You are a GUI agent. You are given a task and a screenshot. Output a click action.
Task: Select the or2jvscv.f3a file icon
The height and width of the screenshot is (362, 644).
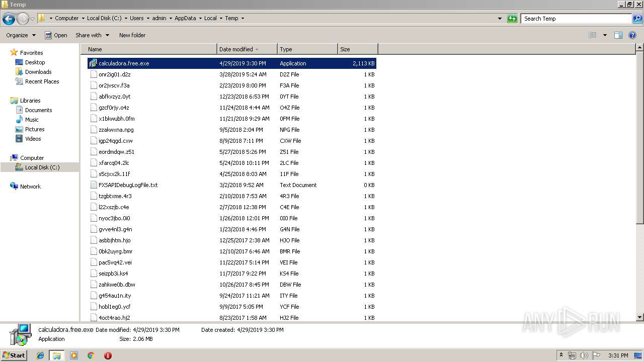tap(93, 85)
